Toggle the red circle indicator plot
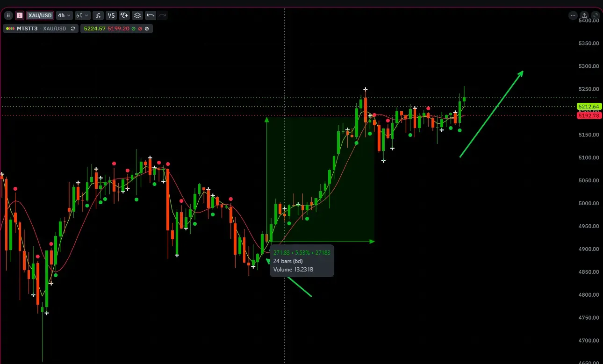Image resolution: width=603 pixels, height=364 pixels. pos(140,29)
